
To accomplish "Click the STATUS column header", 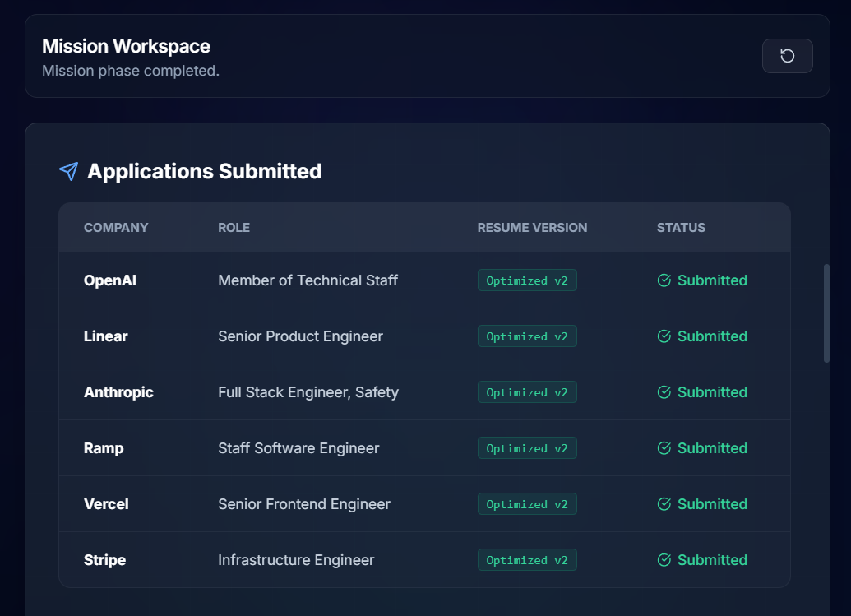I will click(681, 228).
